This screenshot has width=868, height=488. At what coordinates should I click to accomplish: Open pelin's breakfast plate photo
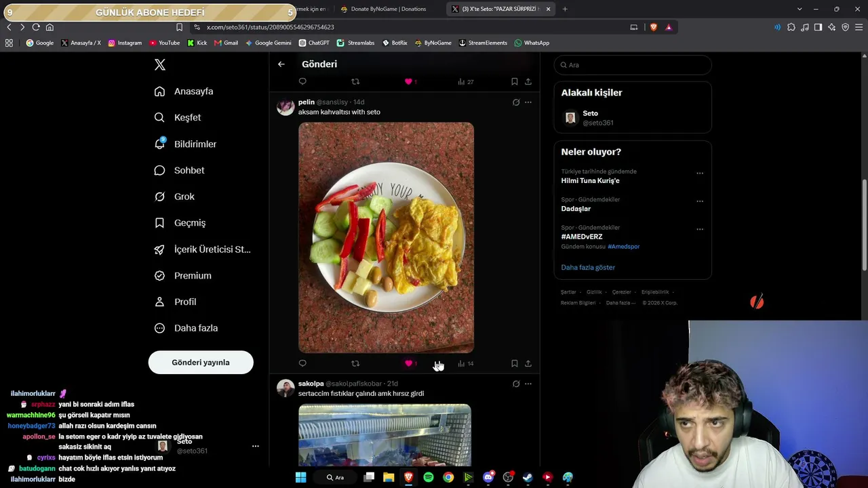(x=386, y=238)
